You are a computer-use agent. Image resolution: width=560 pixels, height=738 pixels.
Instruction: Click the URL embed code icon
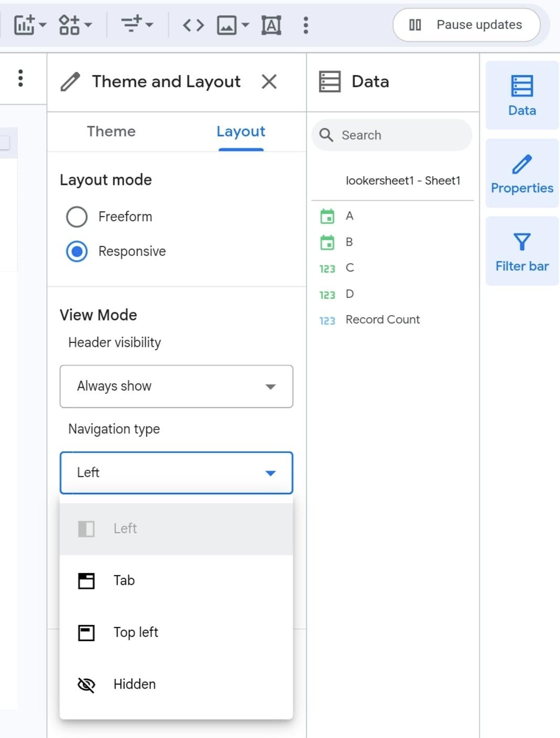click(x=193, y=25)
